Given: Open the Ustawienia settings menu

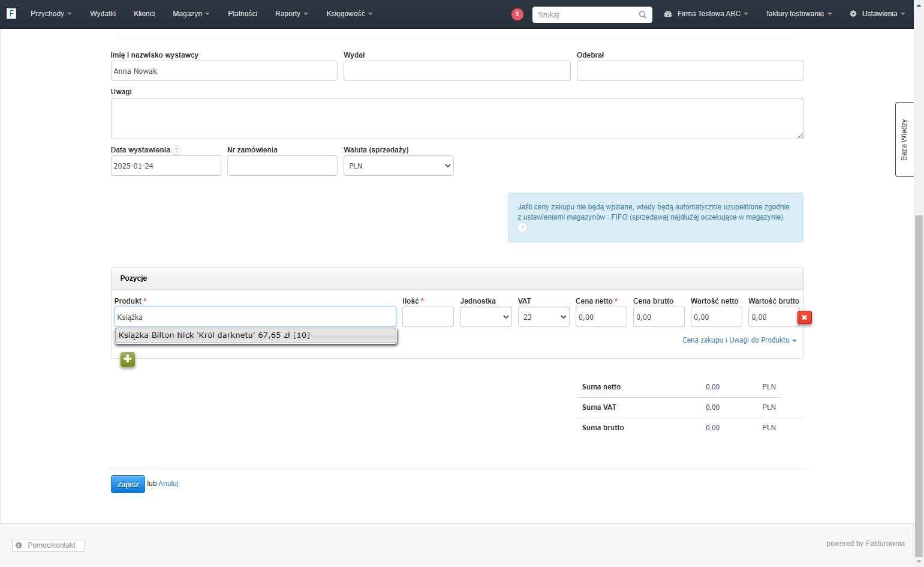Looking at the screenshot, I should pyautogui.click(x=877, y=14).
